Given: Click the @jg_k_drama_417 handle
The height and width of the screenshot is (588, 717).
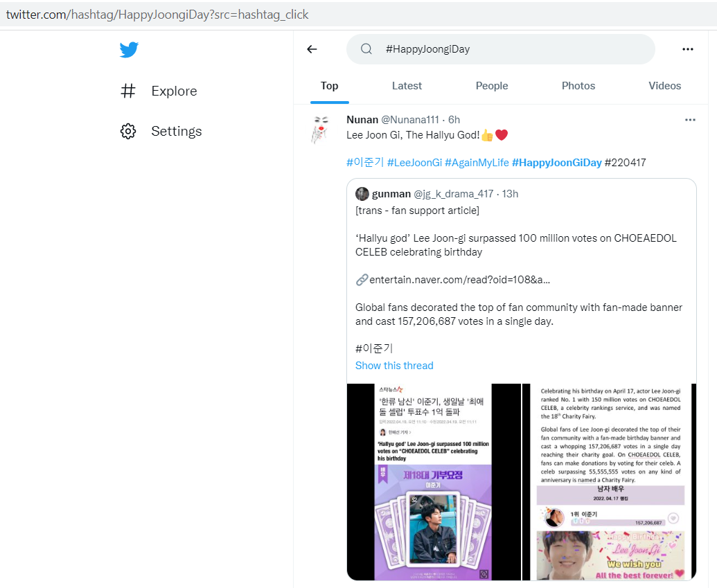Looking at the screenshot, I should coord(453,194).
